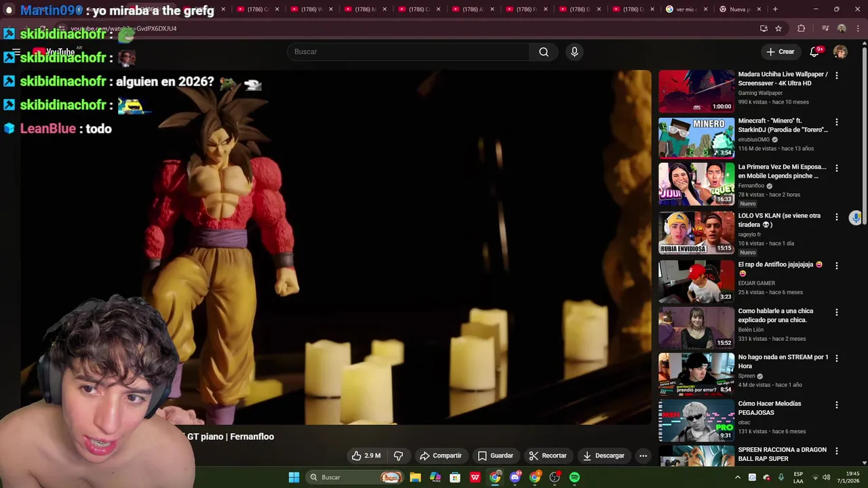The height and width of the screenshot is (488, 868).
Task: Open the Chrome three-dot menu
Action: click(x=858, y=28)
